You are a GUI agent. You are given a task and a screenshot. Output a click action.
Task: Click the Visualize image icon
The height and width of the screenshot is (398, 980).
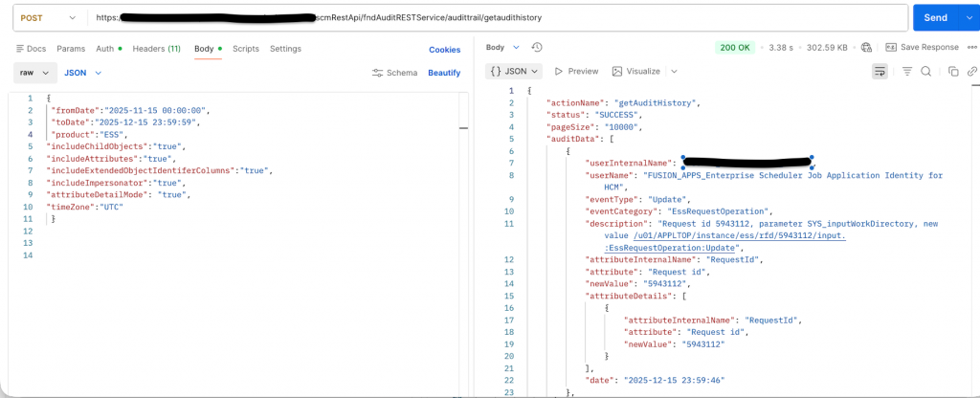617,71
